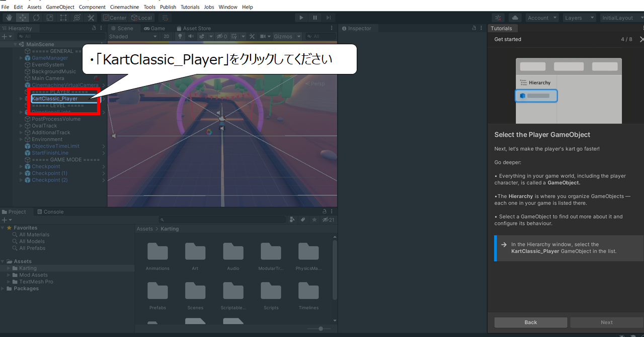Open Project create (+) dropdown
Image resolution: width=644 pixels, height=337 pixels.
7,220
